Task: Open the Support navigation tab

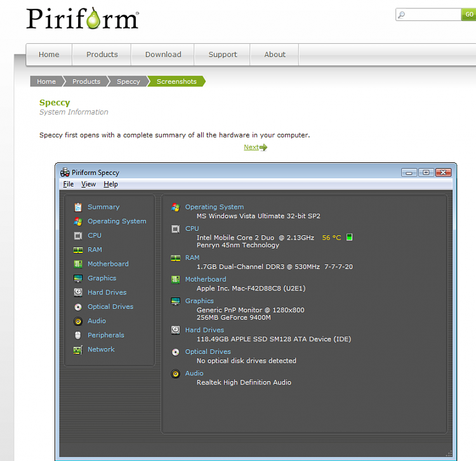Action: 223,55
